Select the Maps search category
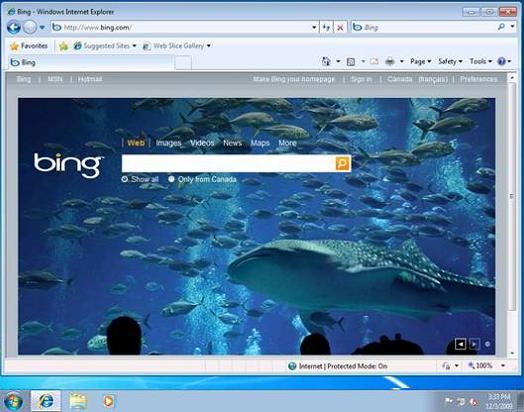 (260, 143)
